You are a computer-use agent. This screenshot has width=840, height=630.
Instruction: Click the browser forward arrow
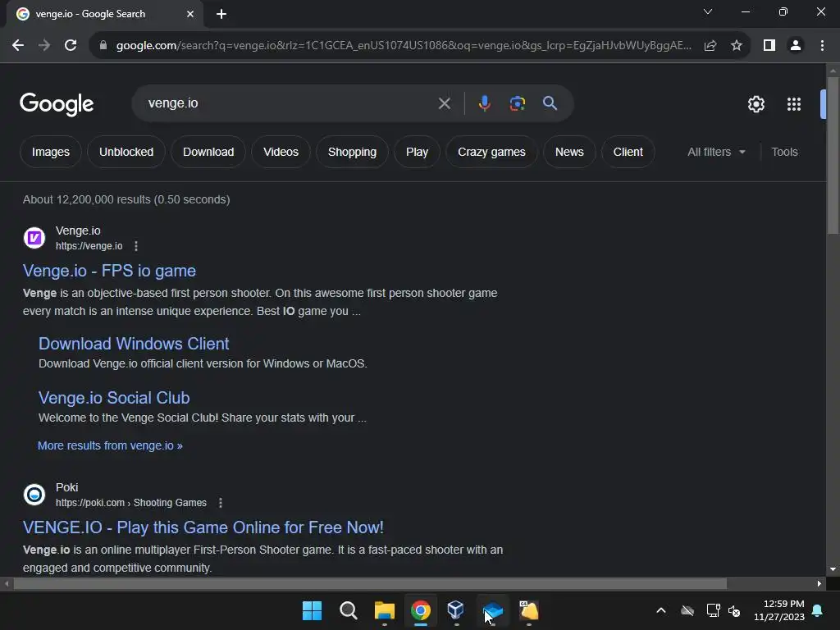point(44,46)
